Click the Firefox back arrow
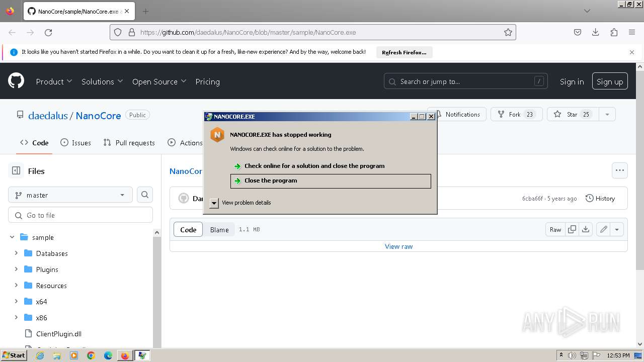 [12, 32]
